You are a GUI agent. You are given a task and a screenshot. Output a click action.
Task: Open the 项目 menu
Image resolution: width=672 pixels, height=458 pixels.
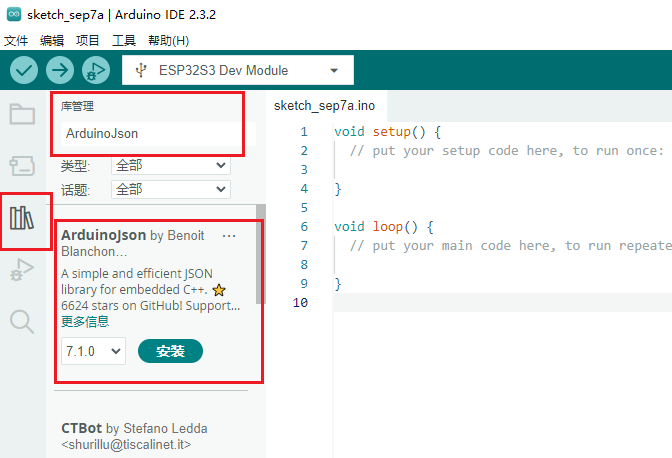pyautogui.click(x=88, y=41)
